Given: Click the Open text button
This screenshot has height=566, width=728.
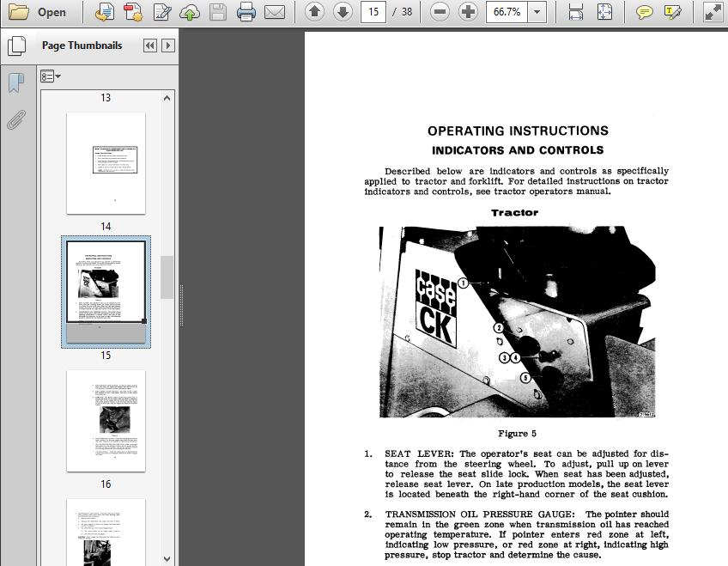Looking at the screenshot, I should 52,13.
